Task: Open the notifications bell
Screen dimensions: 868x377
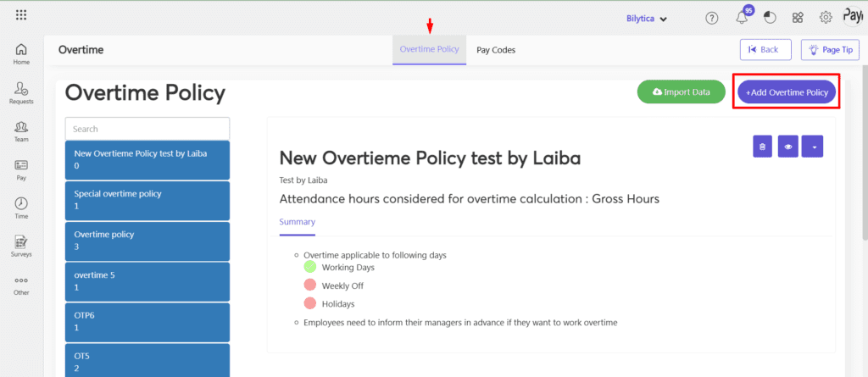Action: [x=742, y=18]
